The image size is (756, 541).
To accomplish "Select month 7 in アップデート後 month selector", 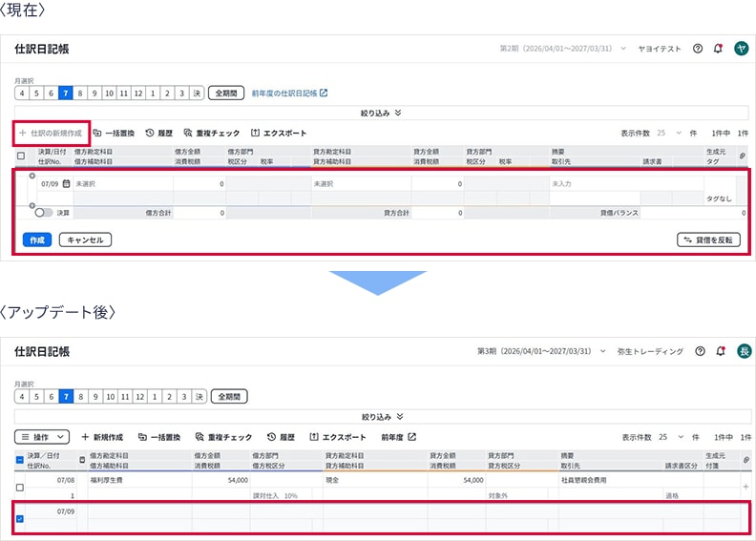I will (x=66, y=397).
